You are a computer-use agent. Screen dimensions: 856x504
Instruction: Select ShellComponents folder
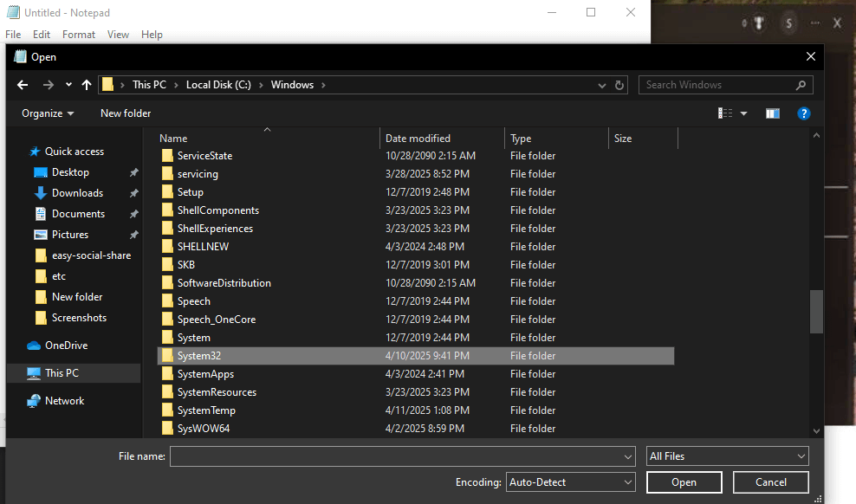pos(217,210)
